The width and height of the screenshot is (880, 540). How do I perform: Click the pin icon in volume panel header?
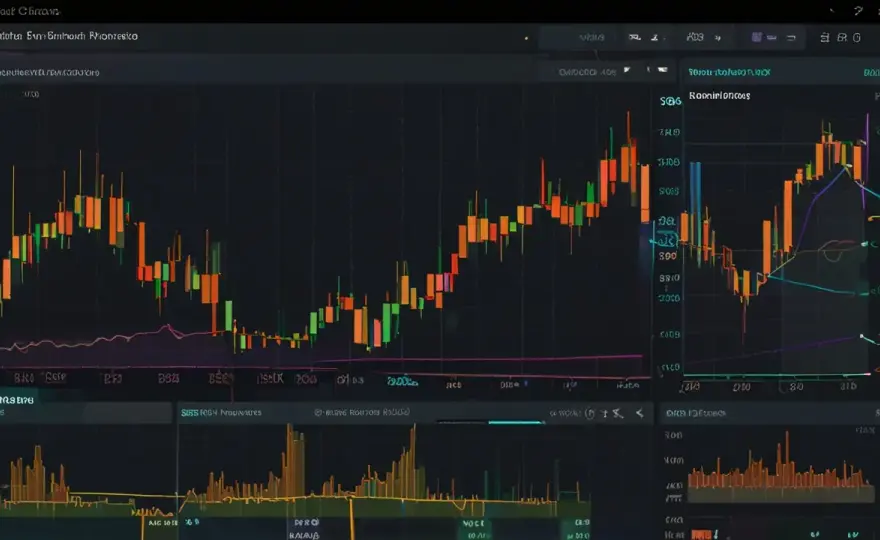coord(604,414)
